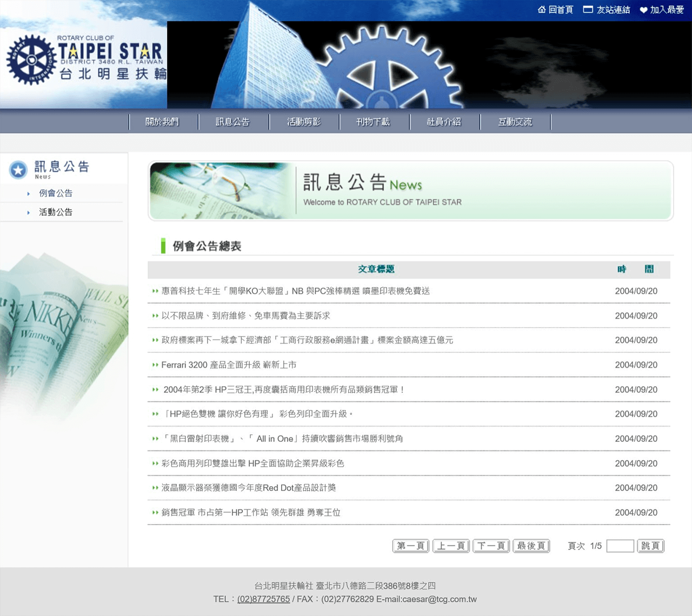Click the 例會公告總表 section heading
692x616 pixels.
(207, 246)
